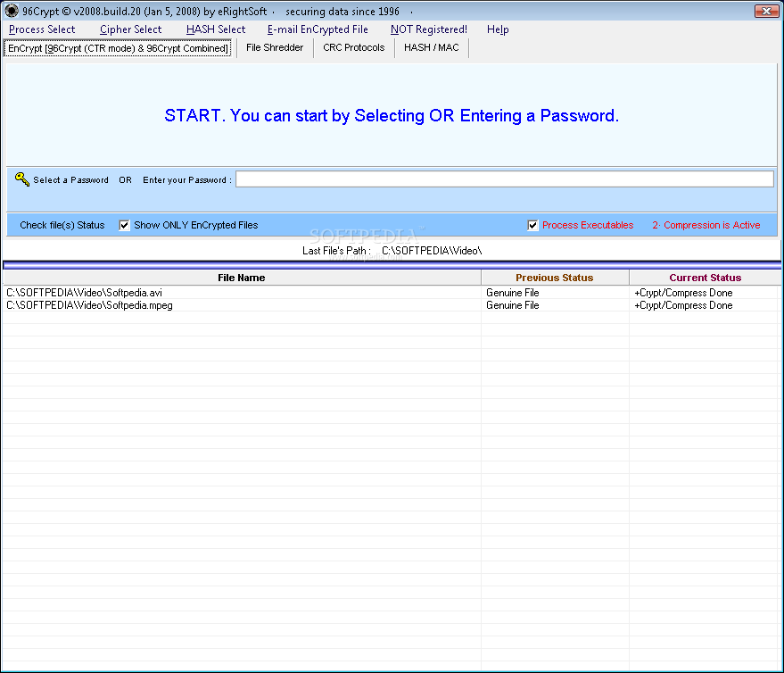Screen dimensions: 784x673
Task: Click Genuine File status of Softpedia.avi
Action: point(513,292)
